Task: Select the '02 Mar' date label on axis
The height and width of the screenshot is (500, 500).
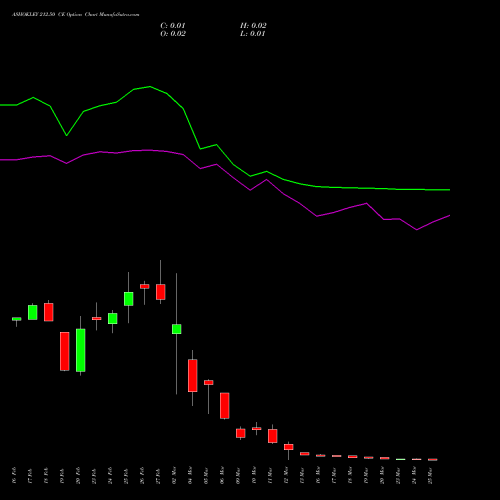Action: 174,475
